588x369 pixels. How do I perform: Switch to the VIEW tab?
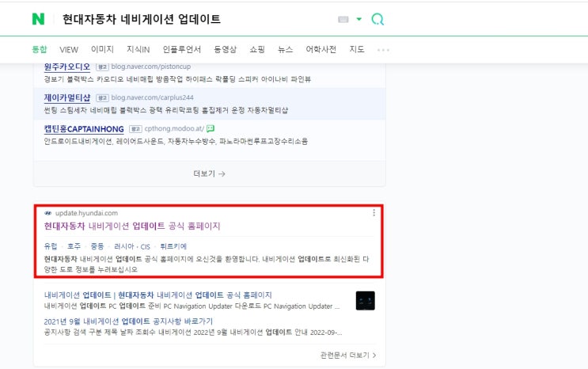(x=69, y=50)
